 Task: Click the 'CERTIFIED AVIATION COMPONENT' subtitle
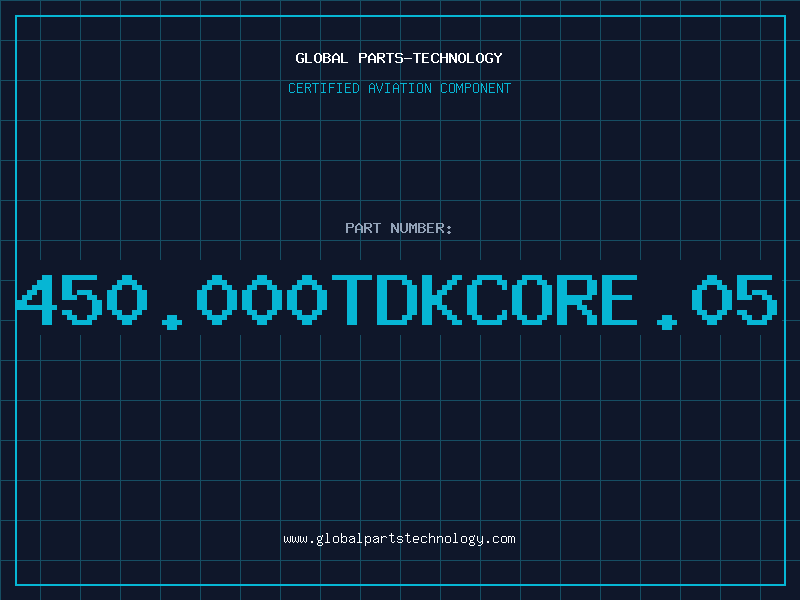point(399,88)
